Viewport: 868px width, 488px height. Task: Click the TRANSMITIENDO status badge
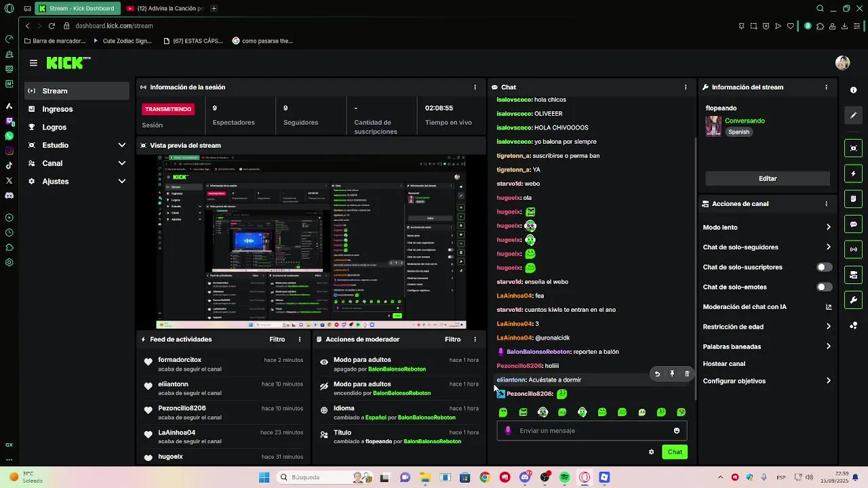(167, 109)
